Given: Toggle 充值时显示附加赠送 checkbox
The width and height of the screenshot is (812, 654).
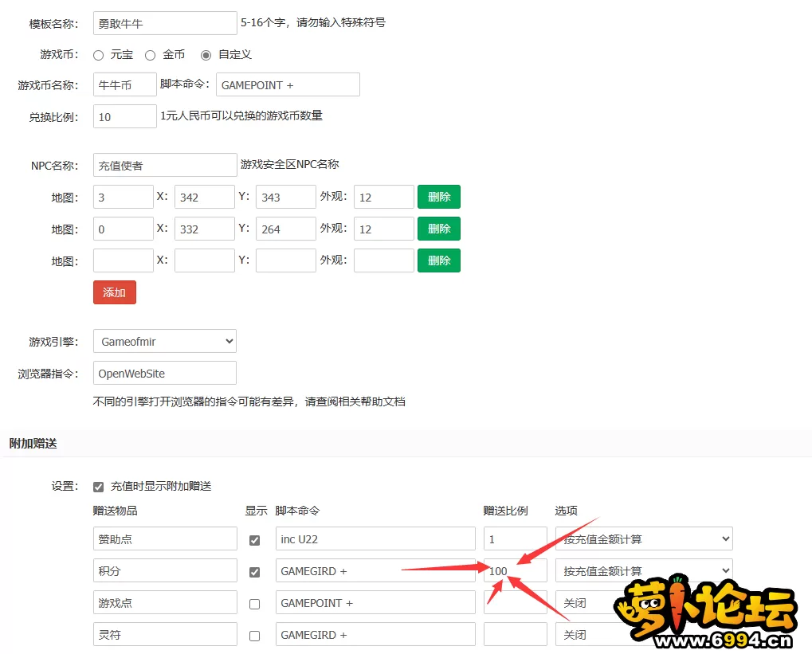Looking at the screenshot, I should (x=98, y=487).
